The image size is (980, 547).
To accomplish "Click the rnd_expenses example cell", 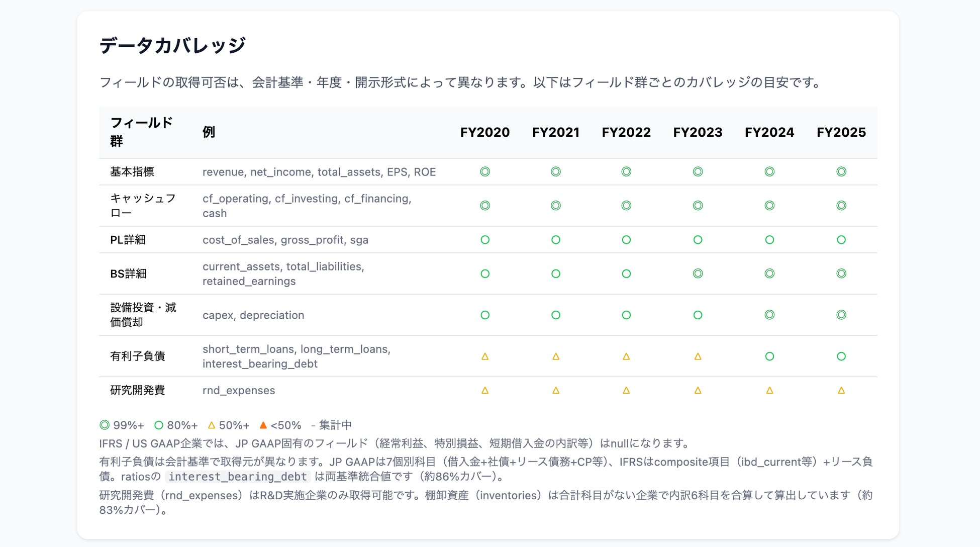I will 239,391.
